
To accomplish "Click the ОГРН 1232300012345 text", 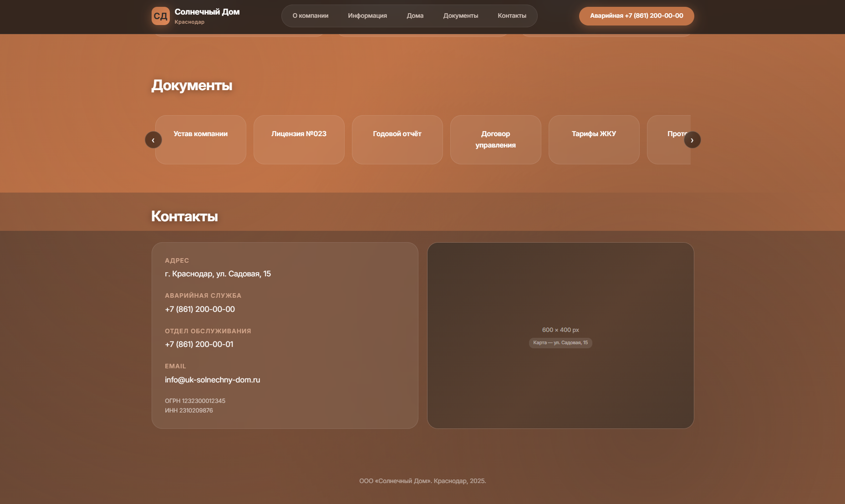I will click(195, 401).
